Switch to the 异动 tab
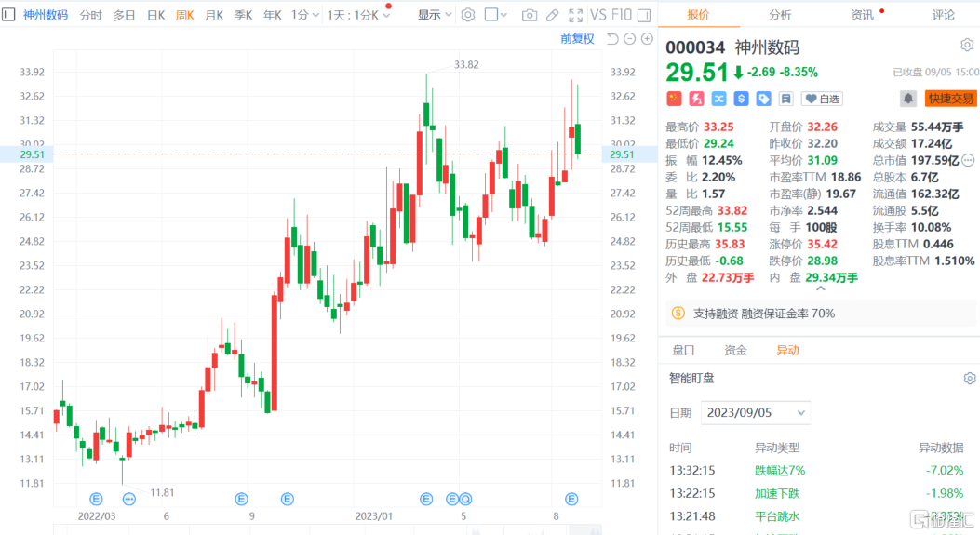980x535 pixels. 787,350
